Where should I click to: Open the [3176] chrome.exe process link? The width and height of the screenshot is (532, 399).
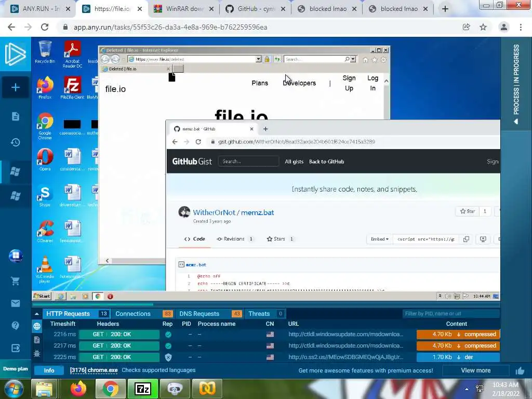point(94,370)
